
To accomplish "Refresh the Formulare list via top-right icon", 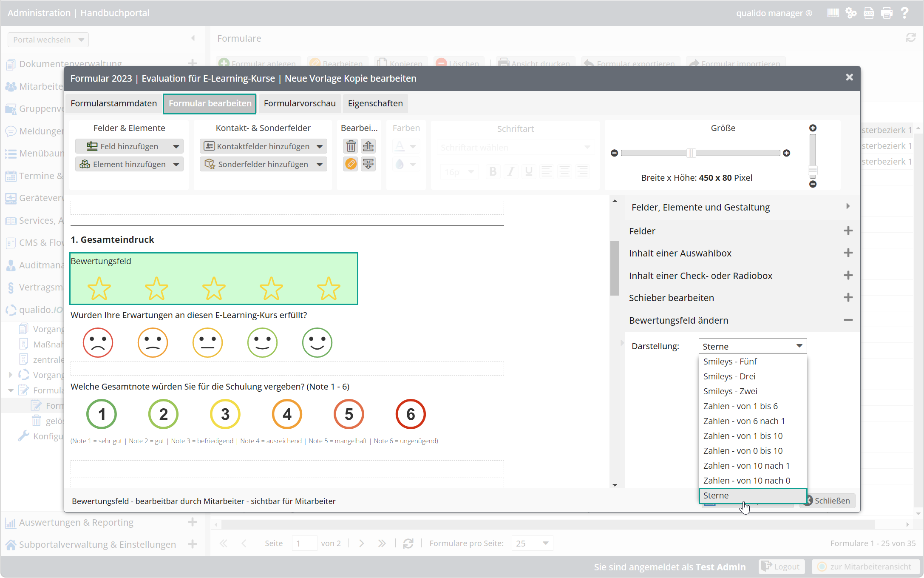I will click(x=911, y=38).
